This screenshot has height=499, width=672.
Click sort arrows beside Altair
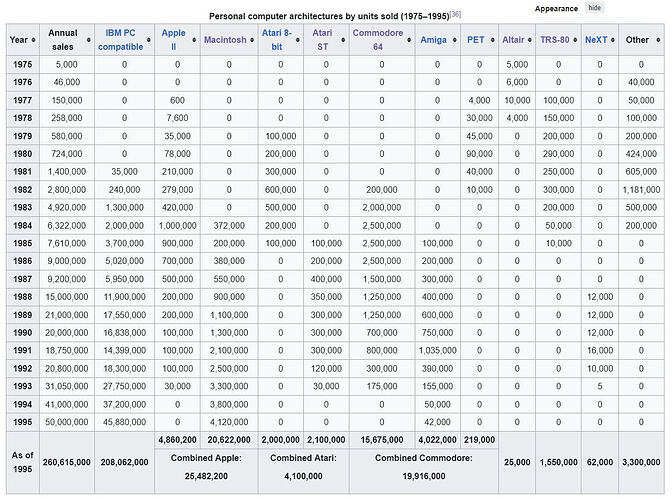click(530, 40)
